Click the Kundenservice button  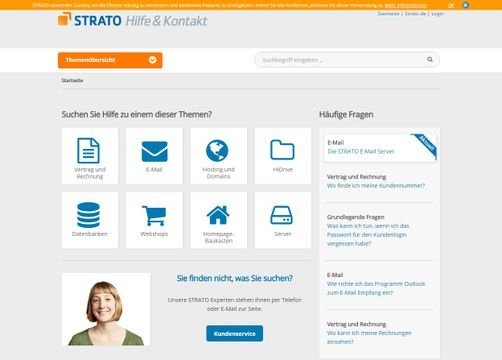234,333
